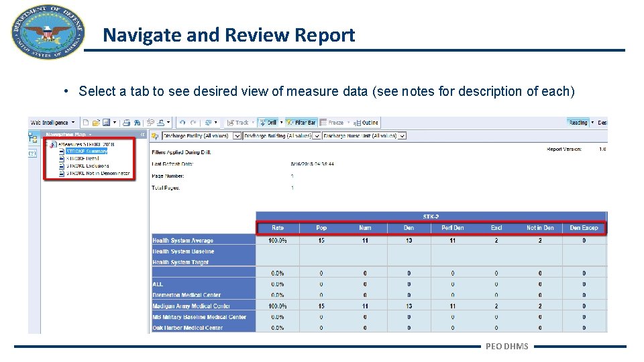Click the Num column header
This screenshot has height=362, width=644.
(x=365, y=228)
